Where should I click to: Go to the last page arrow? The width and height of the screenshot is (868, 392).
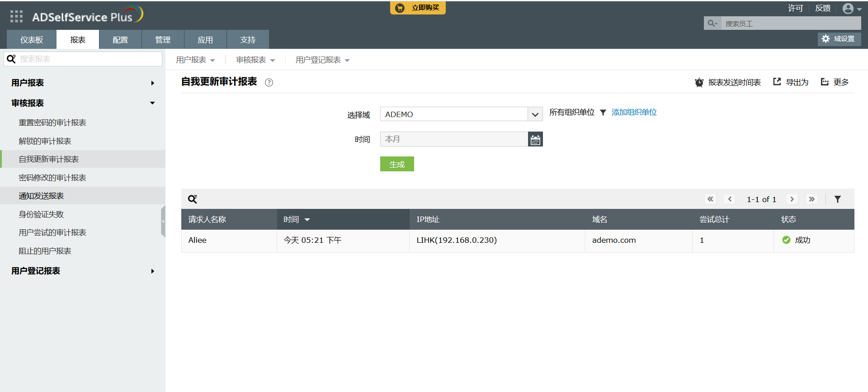click(x=812, y=199)
